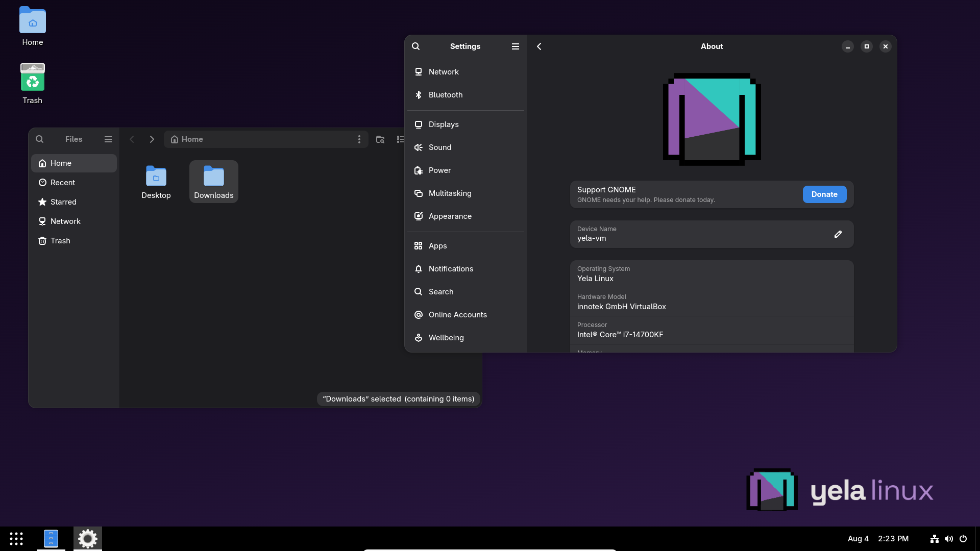The image size is (980, 551).
Task: Select the Processor row
Action: tap(712, 330)
